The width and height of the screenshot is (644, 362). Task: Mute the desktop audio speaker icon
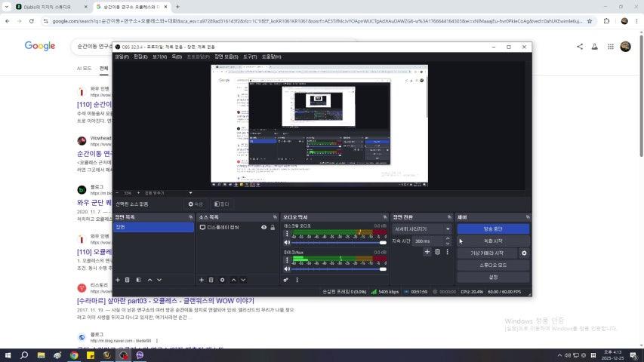pos(287,243)
